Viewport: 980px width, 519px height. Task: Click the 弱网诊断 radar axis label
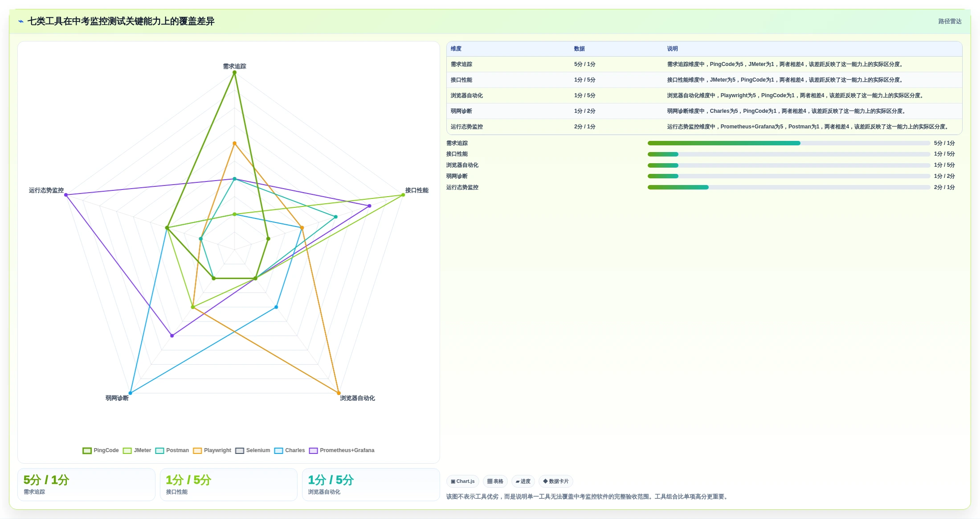(x=117, y=398)
